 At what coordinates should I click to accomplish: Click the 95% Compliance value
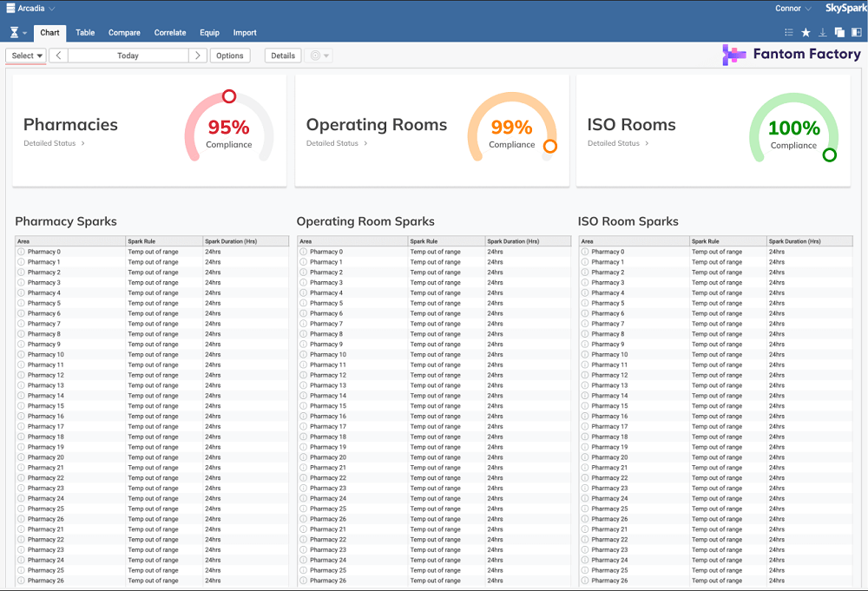[228, 128]
